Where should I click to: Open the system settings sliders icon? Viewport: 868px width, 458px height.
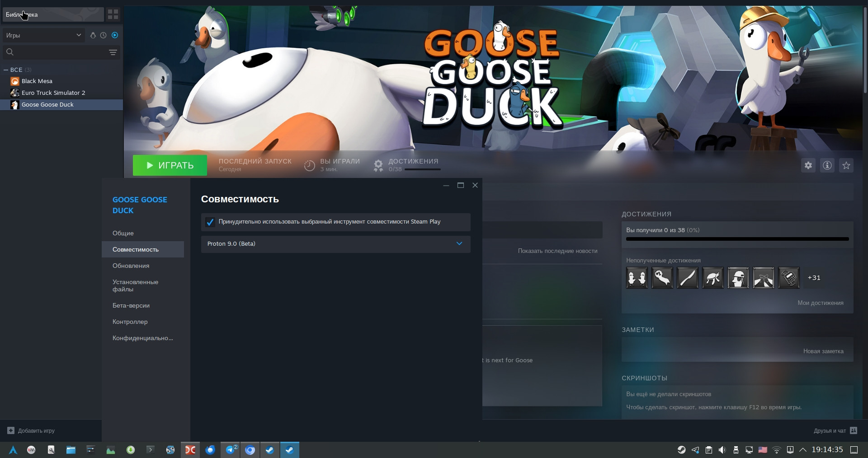[x=91, y=450]
